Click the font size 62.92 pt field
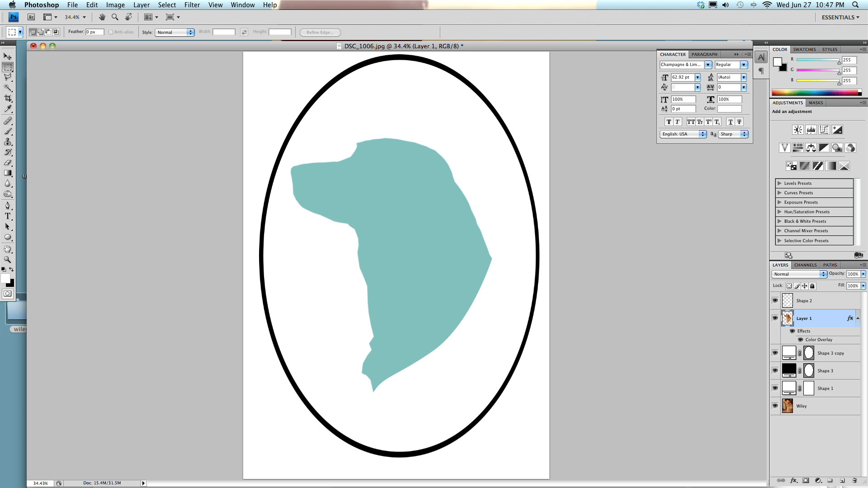Viewport: 868px width, 488px height. click(x=683, y=77)
